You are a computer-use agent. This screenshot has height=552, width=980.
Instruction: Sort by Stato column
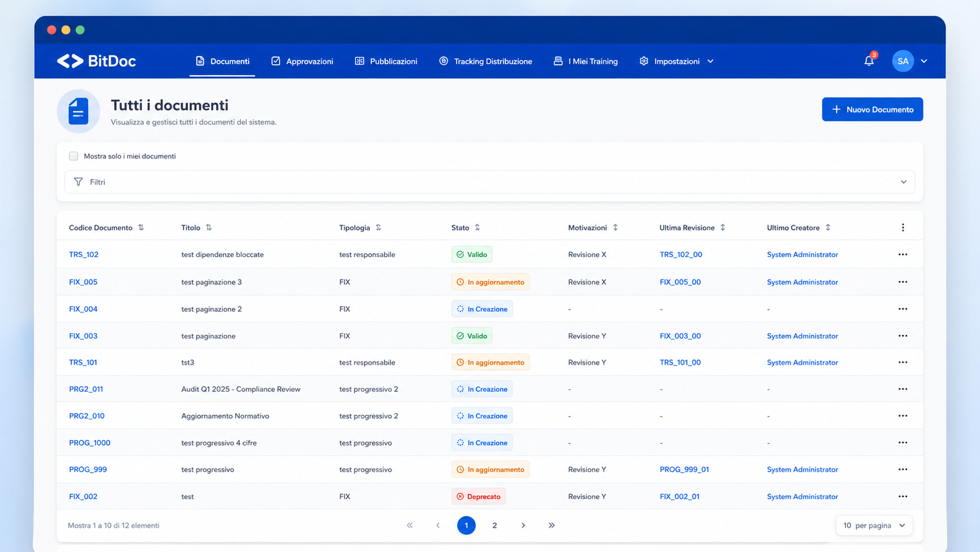[477, 228]
